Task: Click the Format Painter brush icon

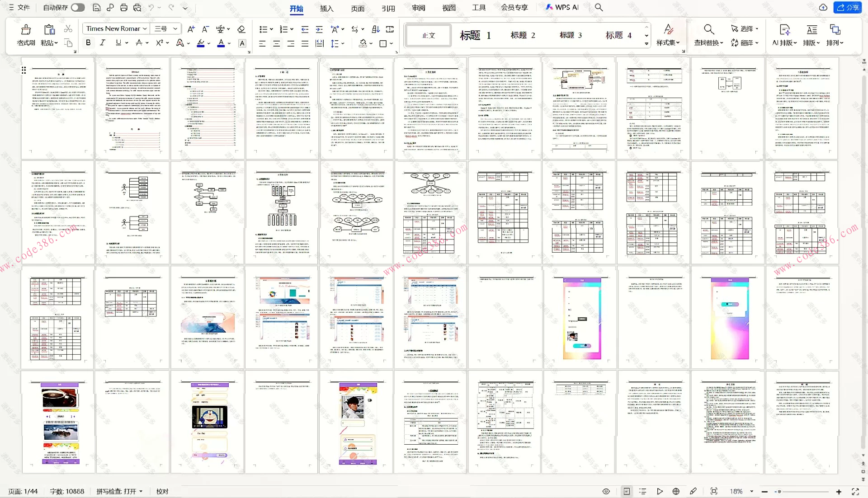Action: coord(26,30)
